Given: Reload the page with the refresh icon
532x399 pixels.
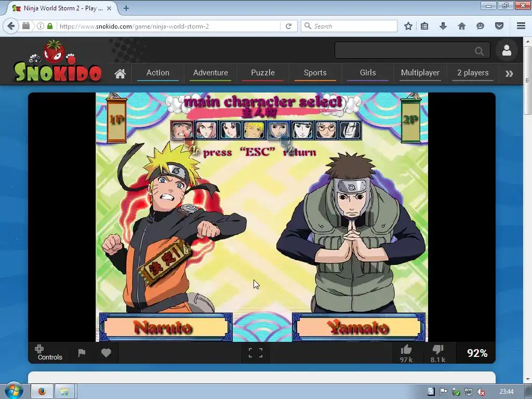Looking at the screenshot, I should point(289,26).
